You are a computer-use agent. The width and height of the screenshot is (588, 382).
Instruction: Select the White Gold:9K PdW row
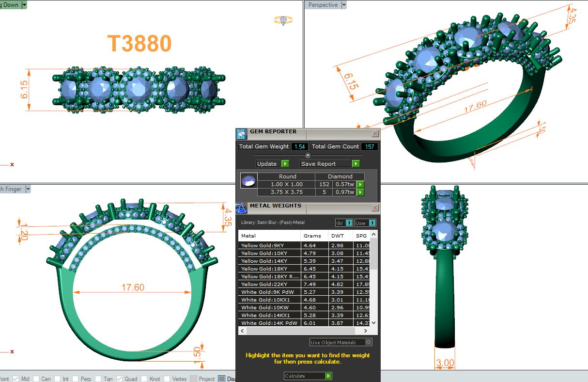[304, 292]
